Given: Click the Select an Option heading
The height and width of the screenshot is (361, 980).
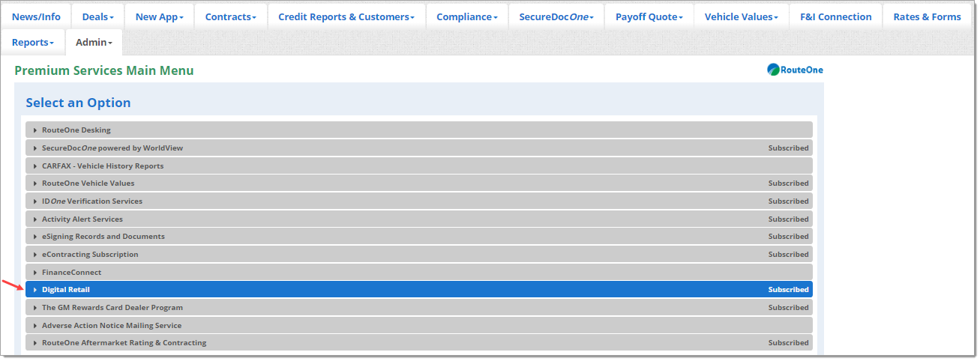Looking at the screenshot, I should tap(78, 103).
